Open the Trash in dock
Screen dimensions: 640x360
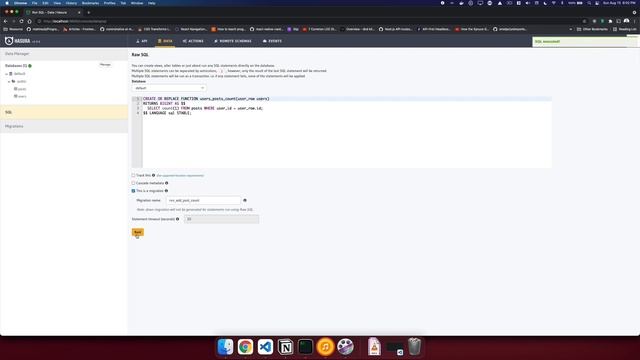tap(414, 347)
